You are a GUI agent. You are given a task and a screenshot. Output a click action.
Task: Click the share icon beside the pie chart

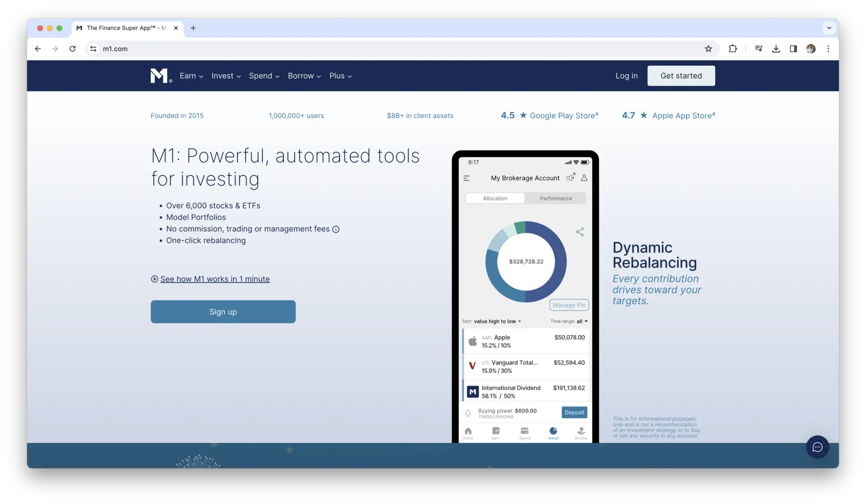tap(580, 232)
